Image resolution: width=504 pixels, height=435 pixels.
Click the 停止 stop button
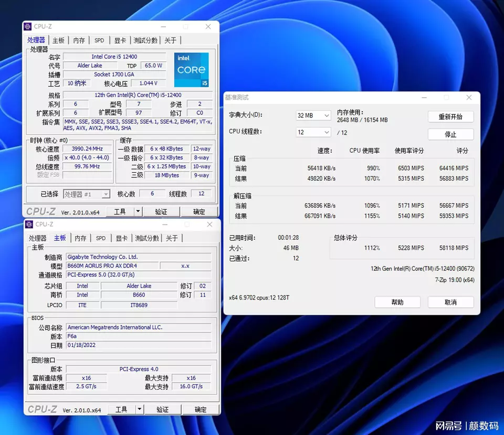(450, 134)
